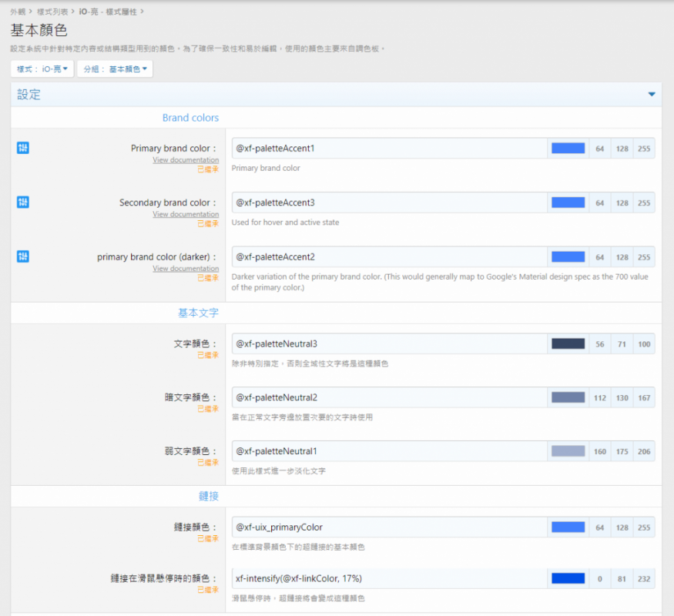Image resolution: width=674 pixels, height=616 pixels.
Task: Collapse the 設定 section with the arrow
Action: 652,95
